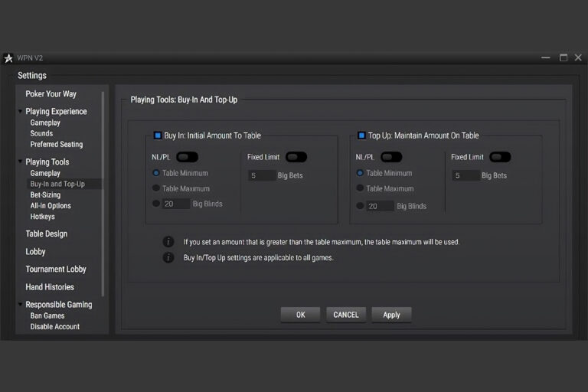Close the WPN V2 window
Image resolution: width=588 pixels, height=392 pixels.
tap(578, 57)
